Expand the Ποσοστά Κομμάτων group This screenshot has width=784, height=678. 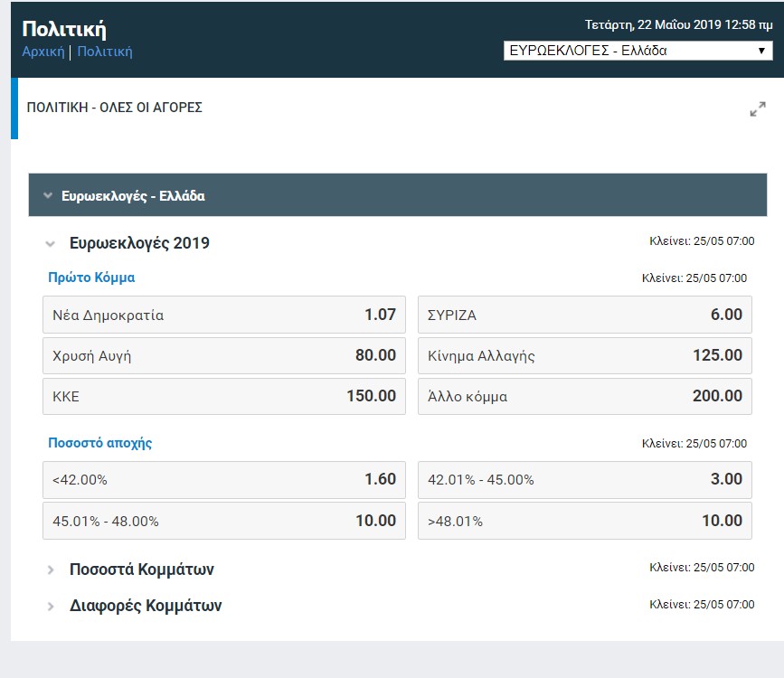pos(141,570)
